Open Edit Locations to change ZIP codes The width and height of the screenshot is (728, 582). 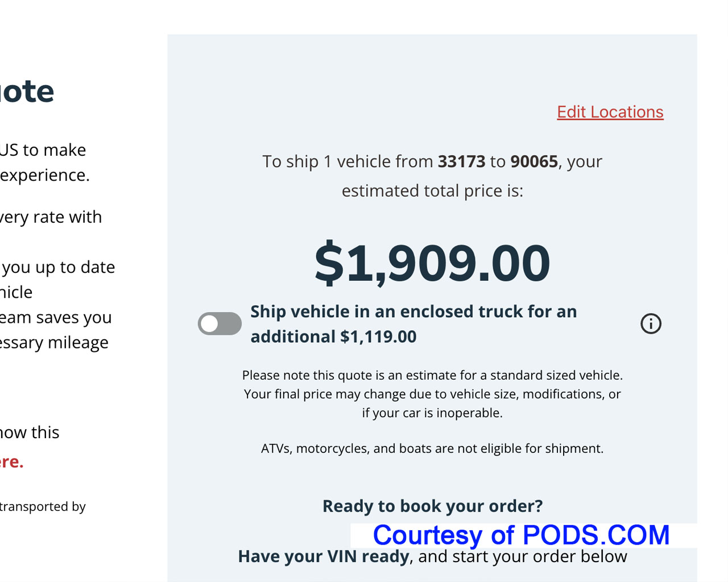tap(610, 112)
